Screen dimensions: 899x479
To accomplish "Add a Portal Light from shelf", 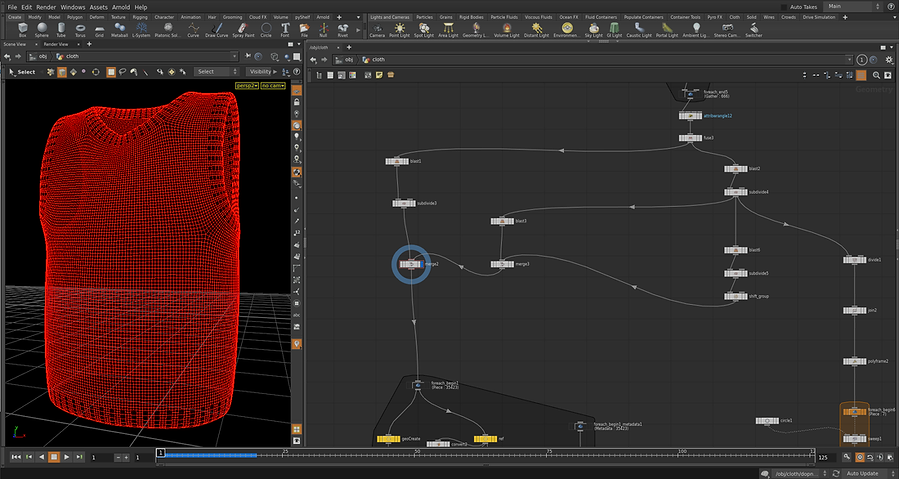I will [667, 30].
